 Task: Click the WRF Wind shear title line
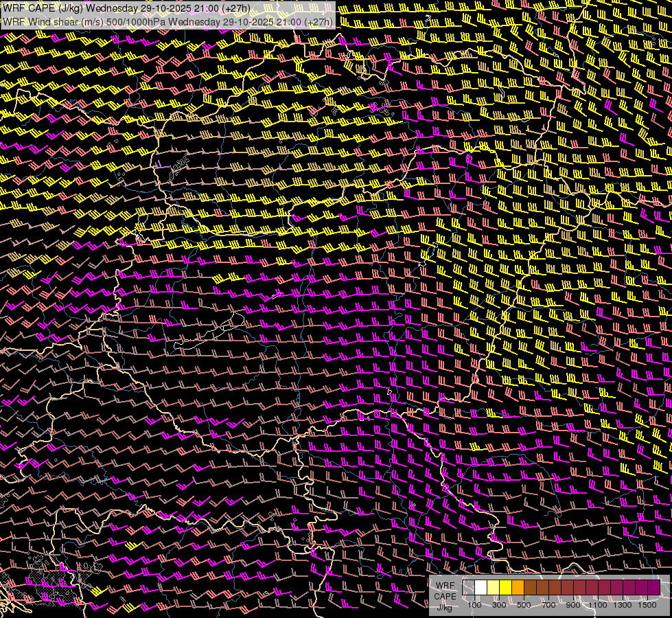(x=168, y=22)
